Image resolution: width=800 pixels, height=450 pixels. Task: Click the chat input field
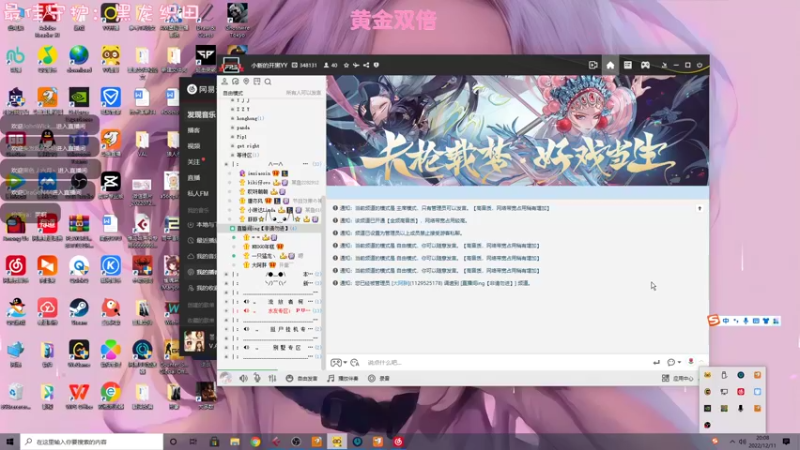coord(505,362)
